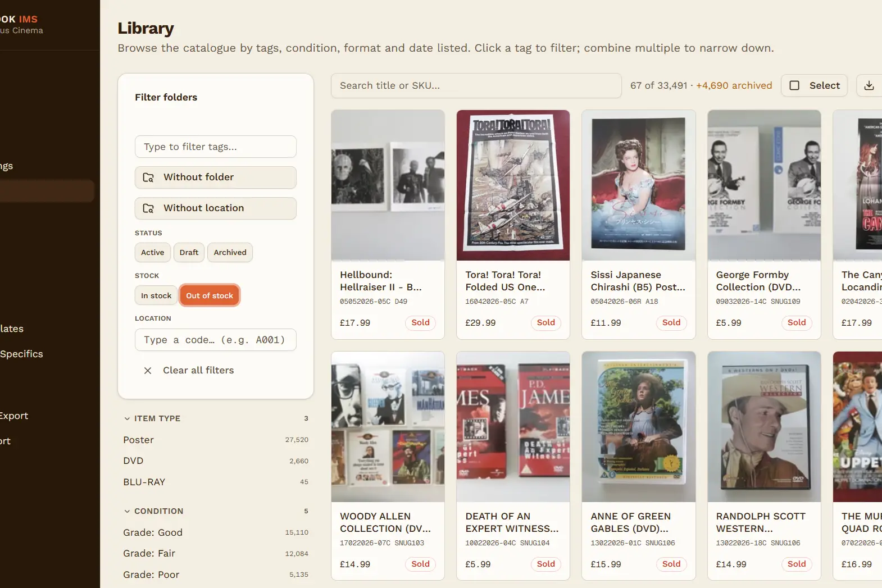Click the X icon beside Clear all filters
Viewport: 882px width, 588px height.
tap(148, 371)
